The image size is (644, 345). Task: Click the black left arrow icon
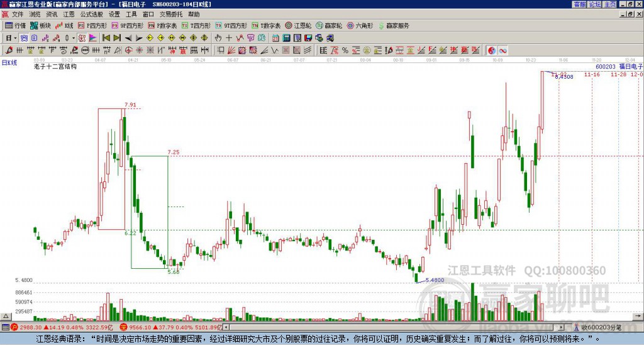pos(128,38)
